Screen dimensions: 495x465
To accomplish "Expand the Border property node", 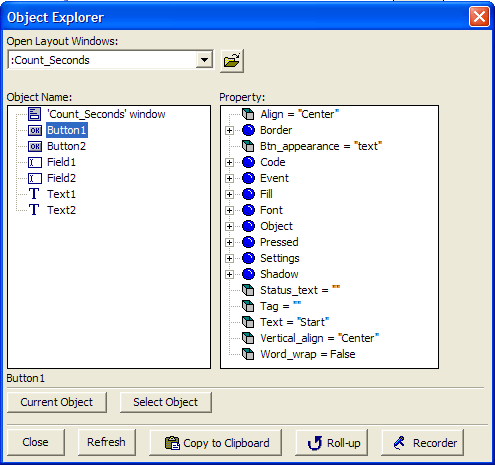I will coord(229,130).
